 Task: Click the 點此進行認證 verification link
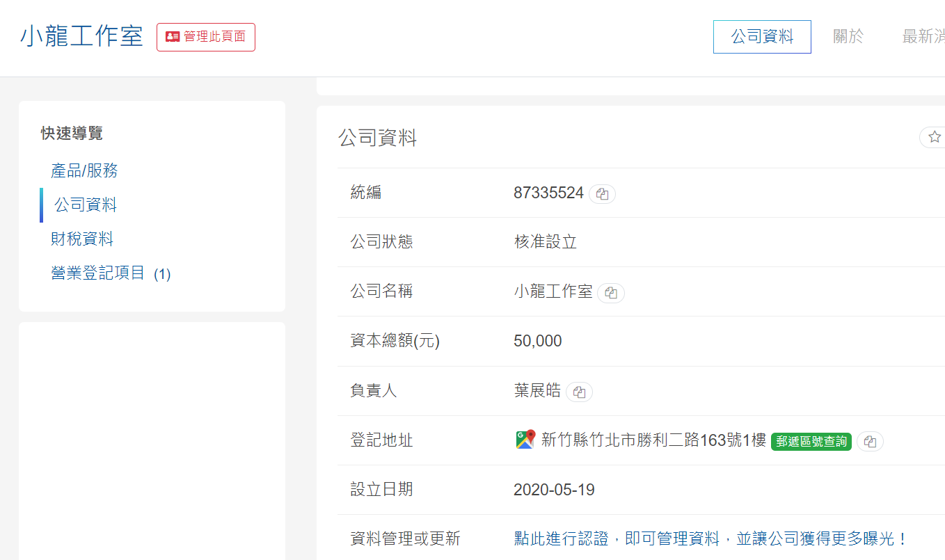[710, 538]
